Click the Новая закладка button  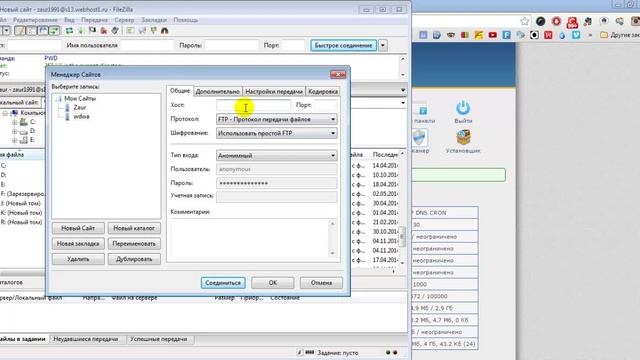pyautogui.click(x=78, y=244)
